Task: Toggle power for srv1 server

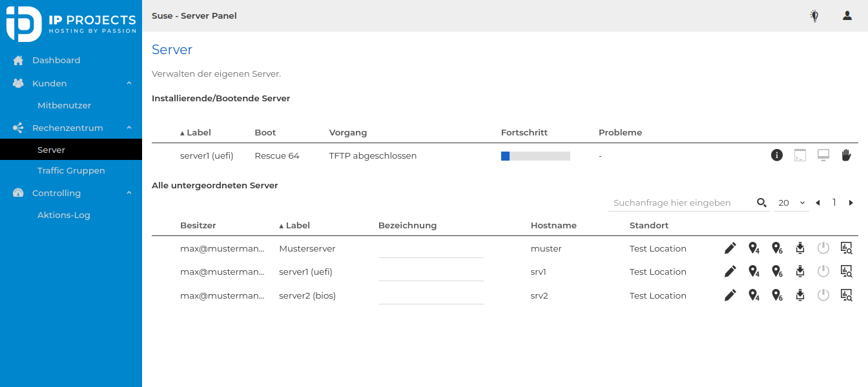Action: (x=823, y=271)
